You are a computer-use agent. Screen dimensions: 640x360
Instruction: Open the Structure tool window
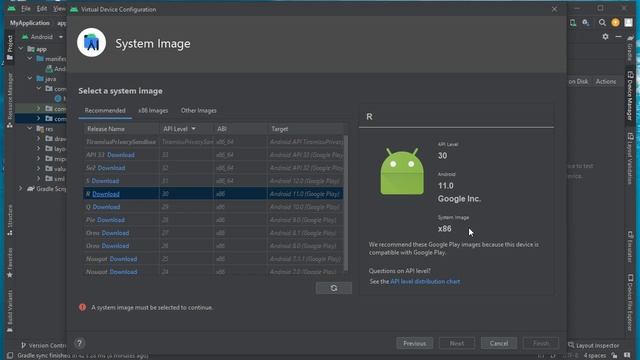10,221
